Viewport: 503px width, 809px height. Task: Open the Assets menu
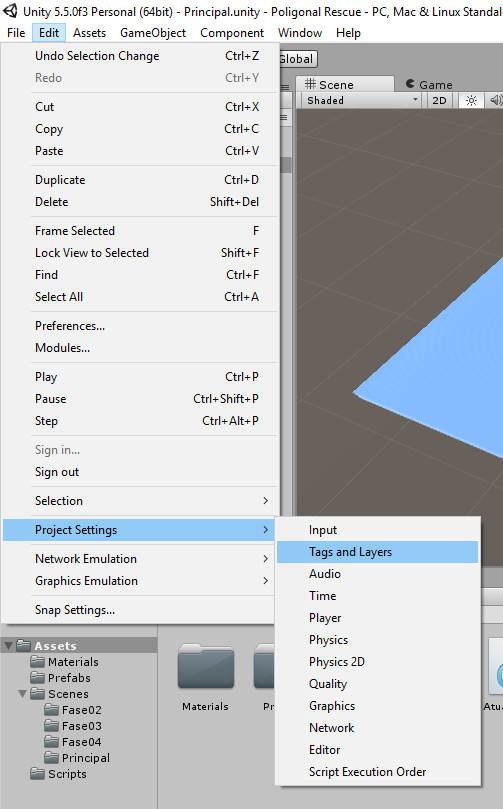(x=89, y=33)
